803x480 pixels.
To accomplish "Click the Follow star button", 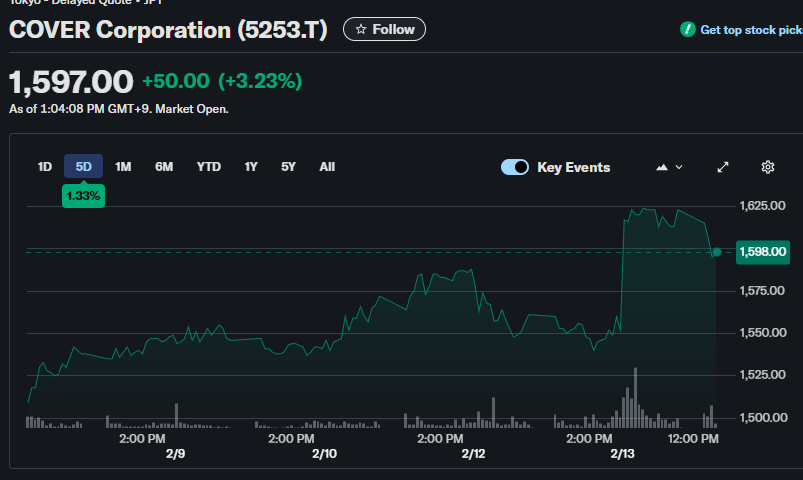I will (384, 29).
